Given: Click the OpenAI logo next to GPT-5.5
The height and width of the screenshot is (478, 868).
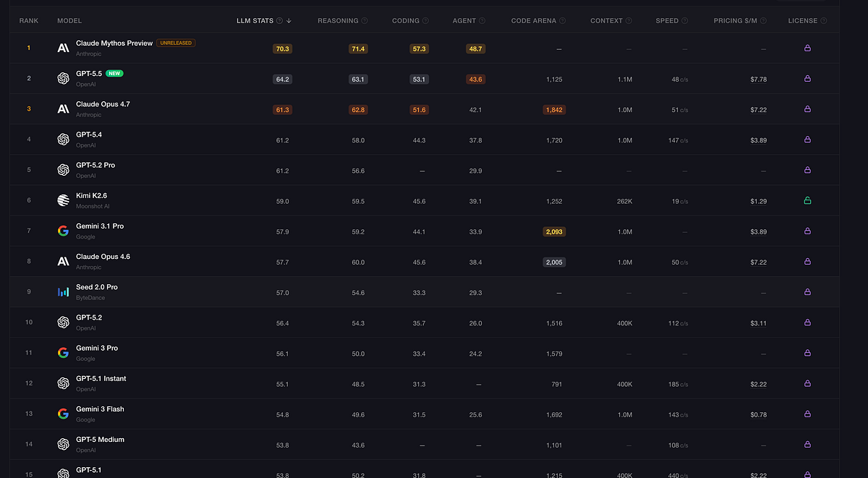Looking at the screenshot, I should [x=63, y=78].
